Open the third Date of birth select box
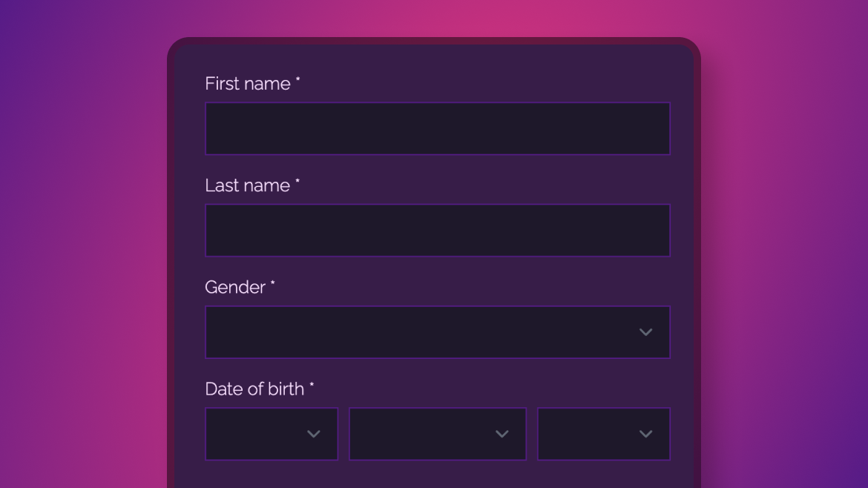This screenshot has width=868, height=488. (x=603, y=434)
